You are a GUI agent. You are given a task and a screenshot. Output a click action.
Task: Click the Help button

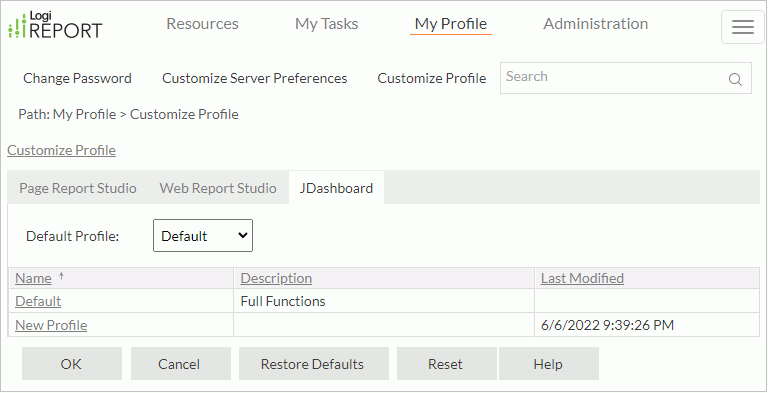pyautogui.click(x=549, y=364)
